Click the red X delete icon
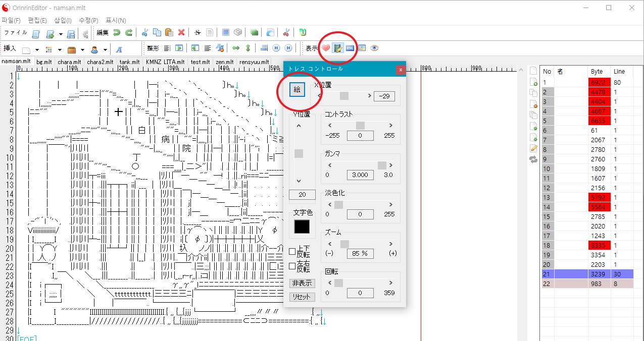The image size is (644, 341). coord(181,33)
